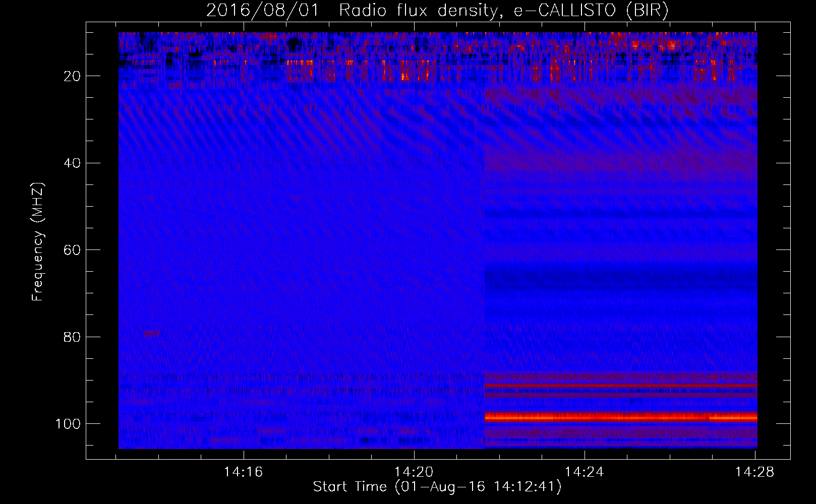Screen dimensions: 816x504
Task: Click the 'Start Time (01-Aug-16 14:12:41)' axis label
Action: coord(437,487)
